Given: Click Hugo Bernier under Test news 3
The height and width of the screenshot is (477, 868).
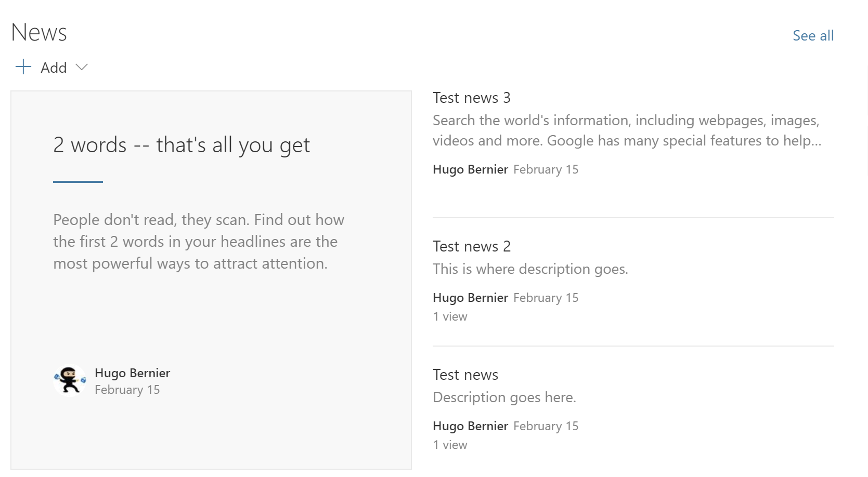Looking at the screenshot, I should [x=470, y=169].
